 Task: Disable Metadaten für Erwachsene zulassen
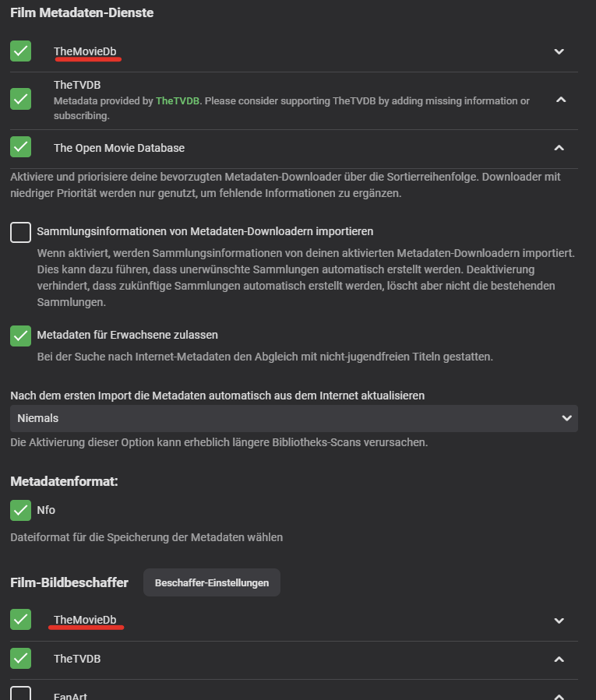(x=20, y=336)
